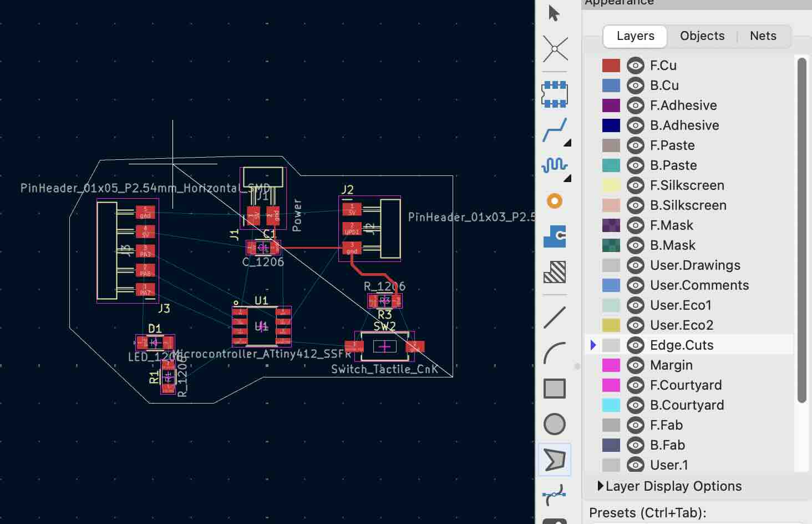Select the R3 resistor footprint
This screenshot has height=524, width=812.
(x=384, y=301)
